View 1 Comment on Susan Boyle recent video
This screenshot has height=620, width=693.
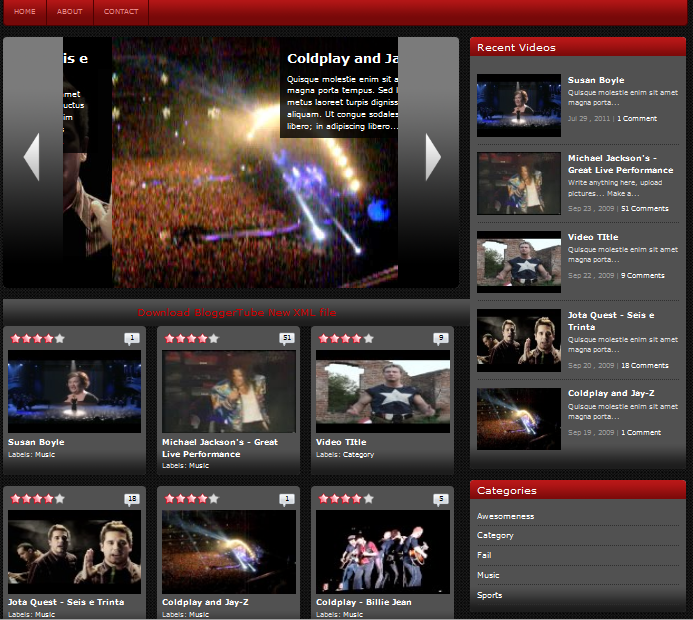tap(637, 118)
